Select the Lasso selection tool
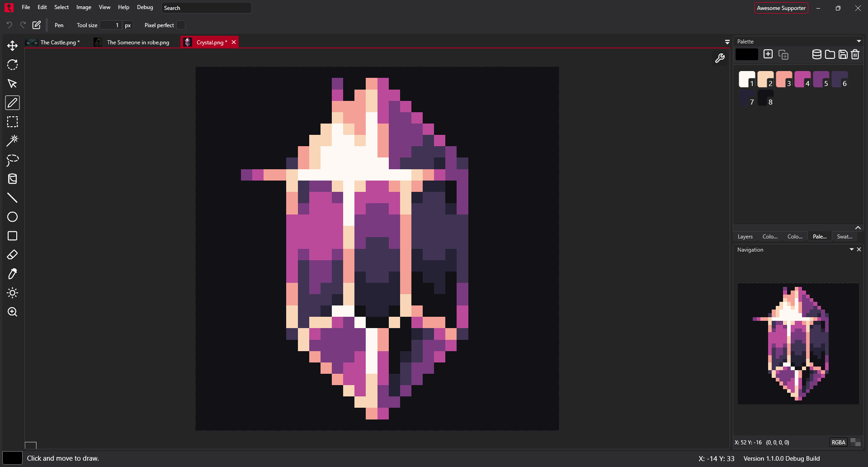Screen dimensions: 868x467 12,160
